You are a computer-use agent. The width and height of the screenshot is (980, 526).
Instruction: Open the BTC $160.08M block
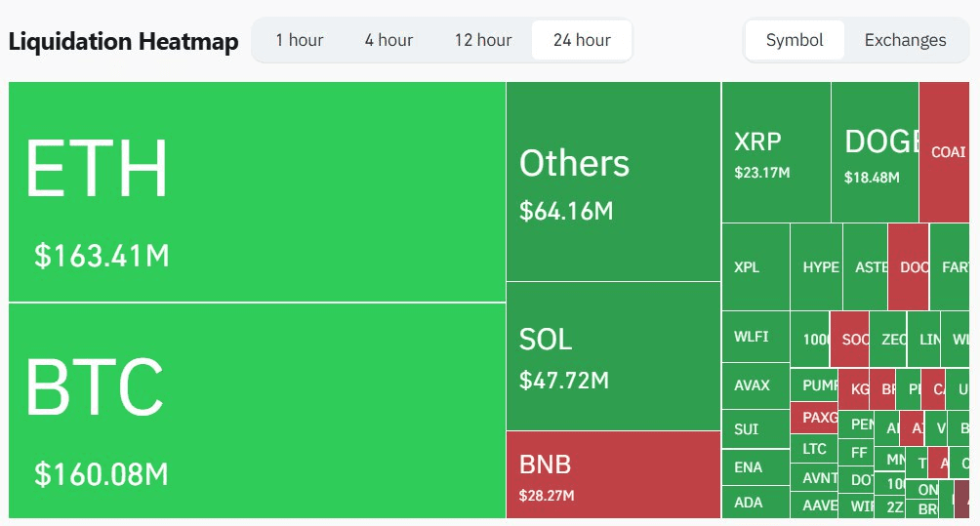point(257,410)
